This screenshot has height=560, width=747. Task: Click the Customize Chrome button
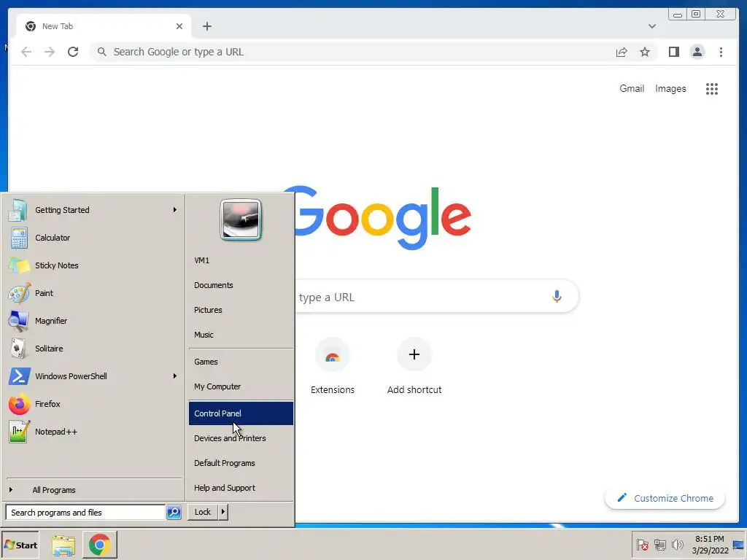665,498
